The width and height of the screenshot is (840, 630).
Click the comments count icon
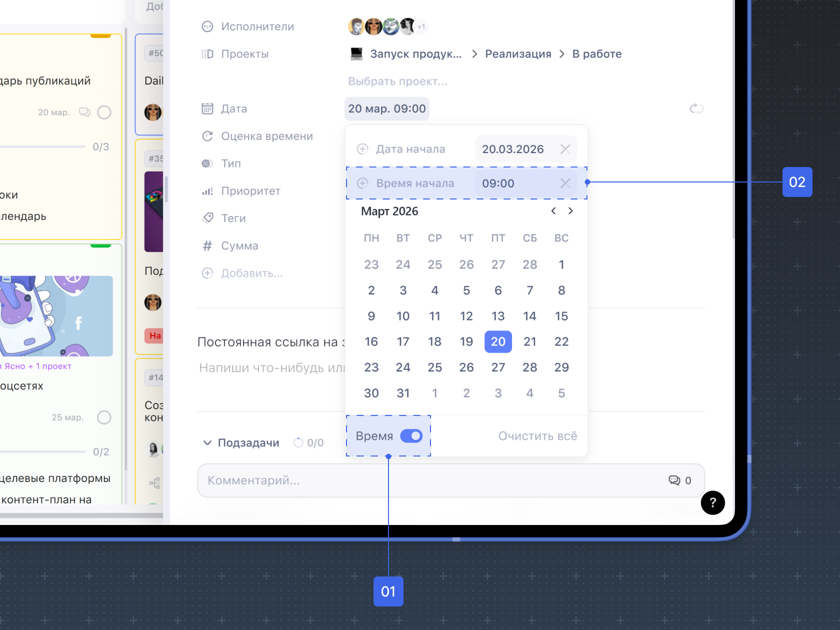674,480
